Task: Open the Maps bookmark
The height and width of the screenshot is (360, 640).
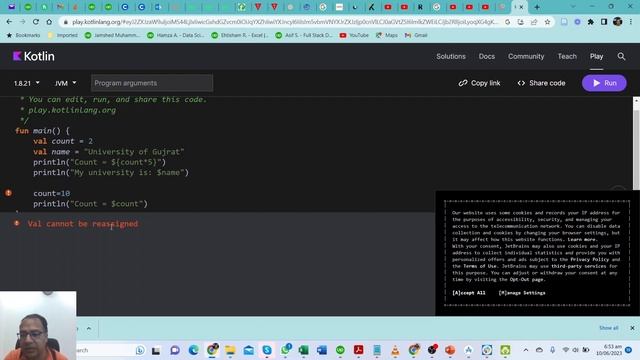Action: point(387,36)
